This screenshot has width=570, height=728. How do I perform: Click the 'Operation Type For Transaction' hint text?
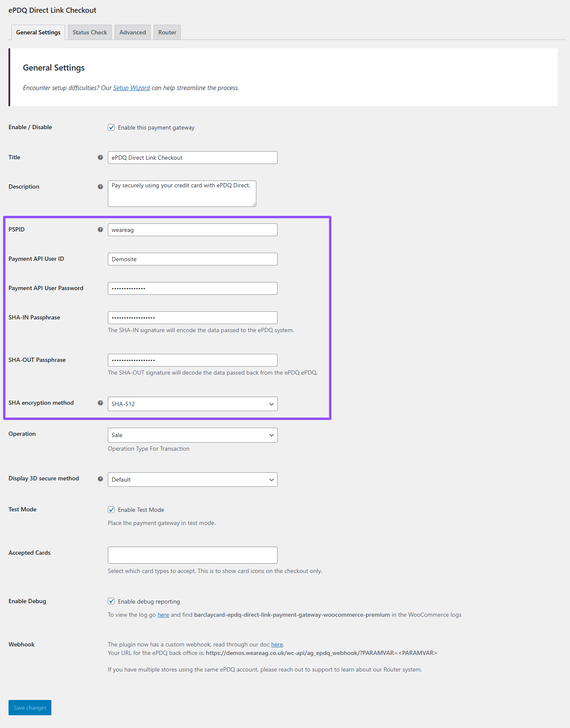149,449
